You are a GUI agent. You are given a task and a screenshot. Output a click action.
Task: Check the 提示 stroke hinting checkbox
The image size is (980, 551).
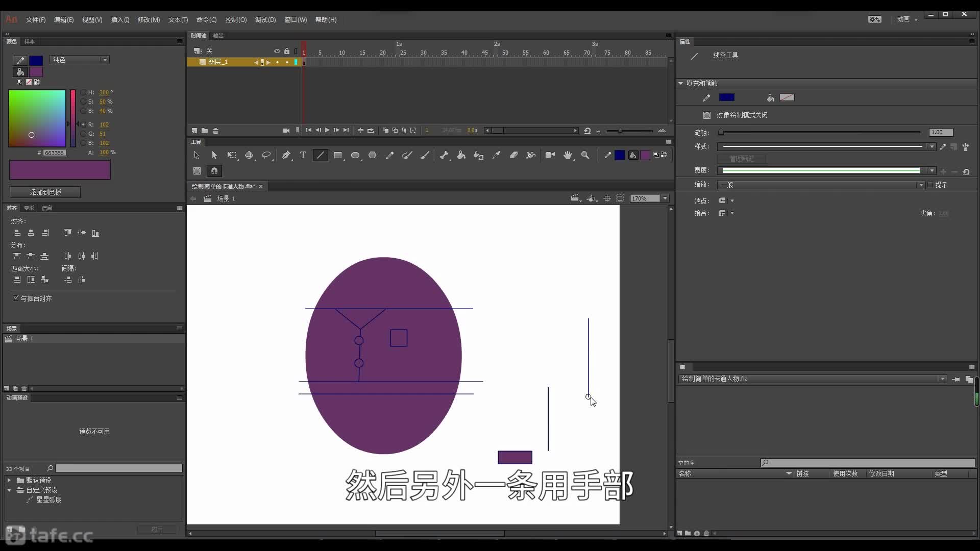pos(930,185)
